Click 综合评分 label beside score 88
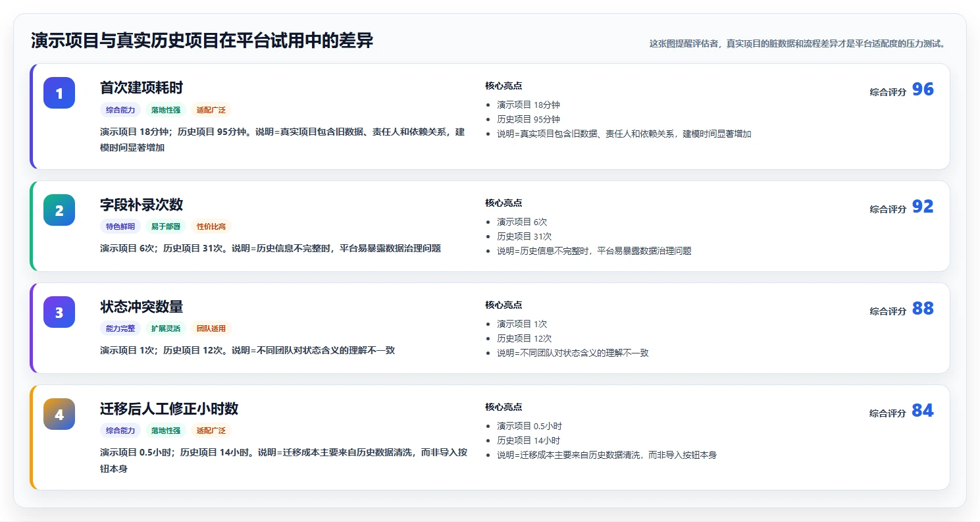Screen dimensions: 980x522 [888, 311]
